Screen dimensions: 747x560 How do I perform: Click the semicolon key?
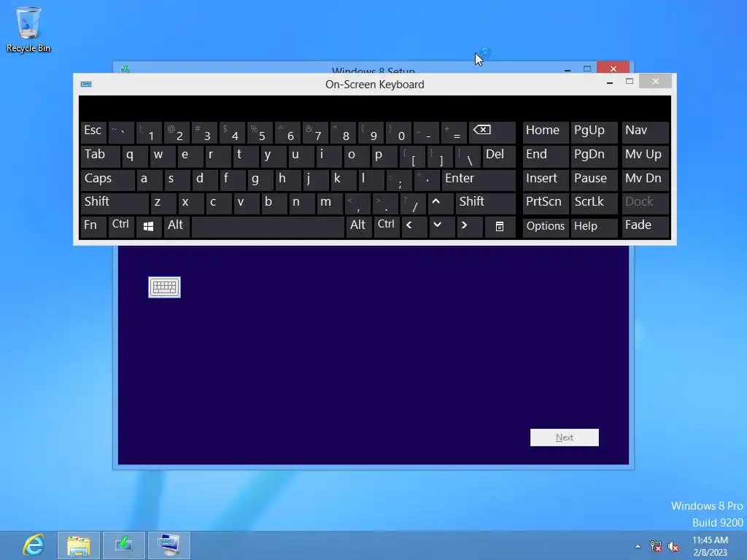(398, 179)
